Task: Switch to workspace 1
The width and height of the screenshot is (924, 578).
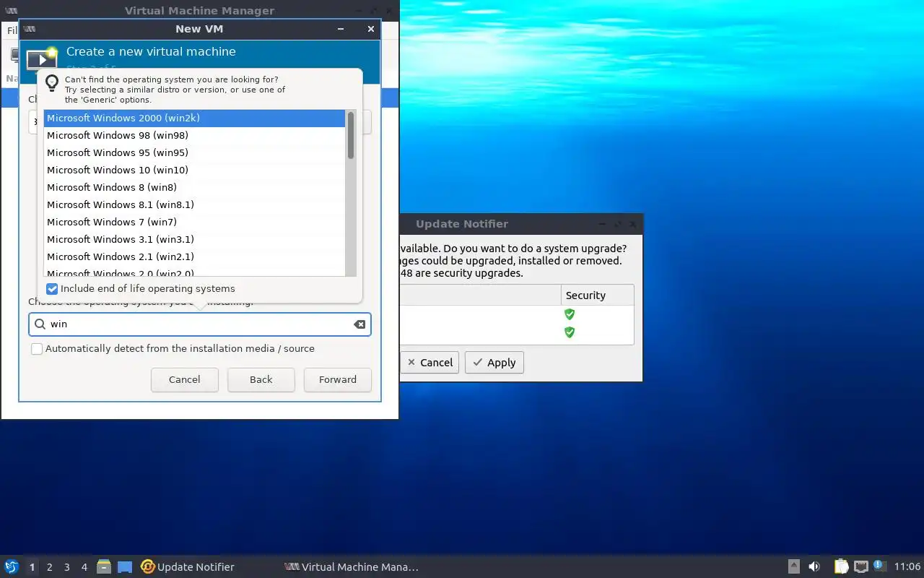Action: pyautogui.click(x=32, y=567)
